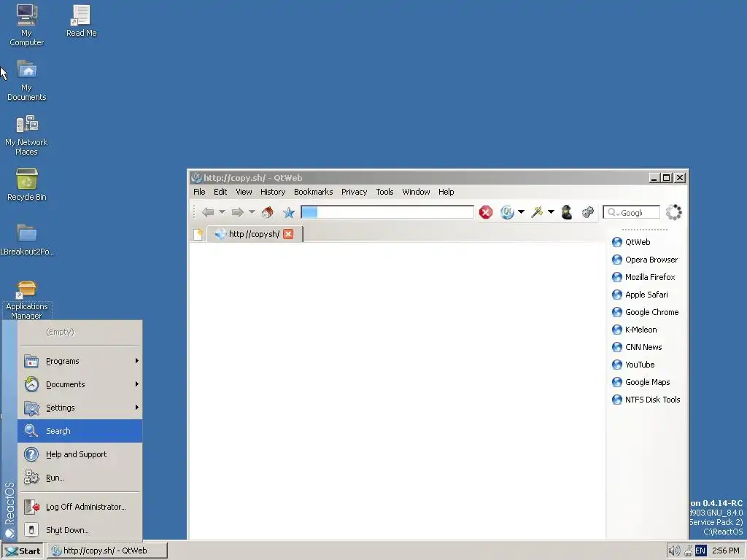This screenshot has width=747, height=560.
Task: Open the NTFS Disk Tools bookmark
Action: 646,400
